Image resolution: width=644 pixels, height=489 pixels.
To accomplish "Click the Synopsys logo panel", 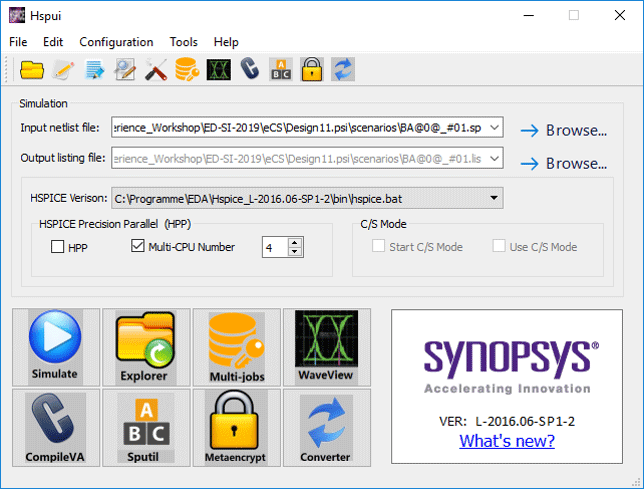I will point(507,386).
